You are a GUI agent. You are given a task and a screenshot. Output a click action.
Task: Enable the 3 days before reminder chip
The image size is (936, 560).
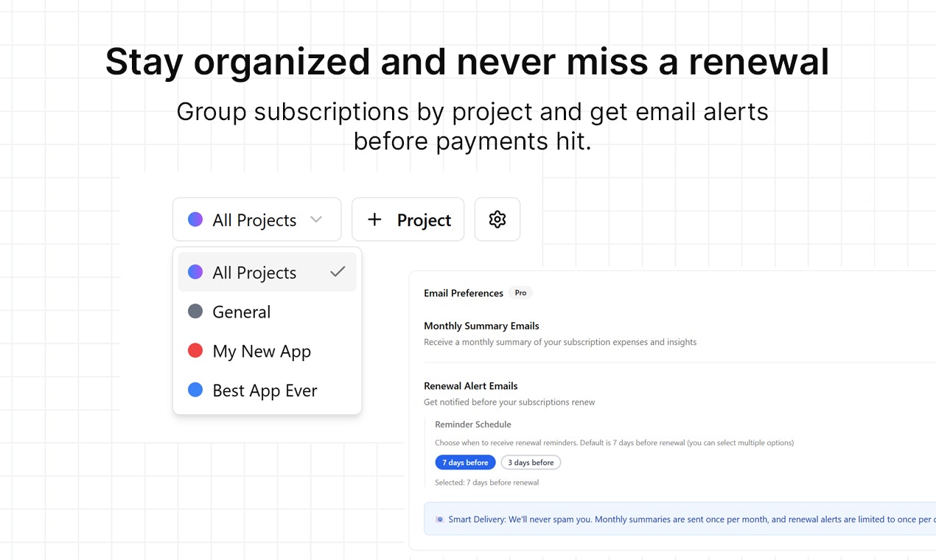[531, 463]
